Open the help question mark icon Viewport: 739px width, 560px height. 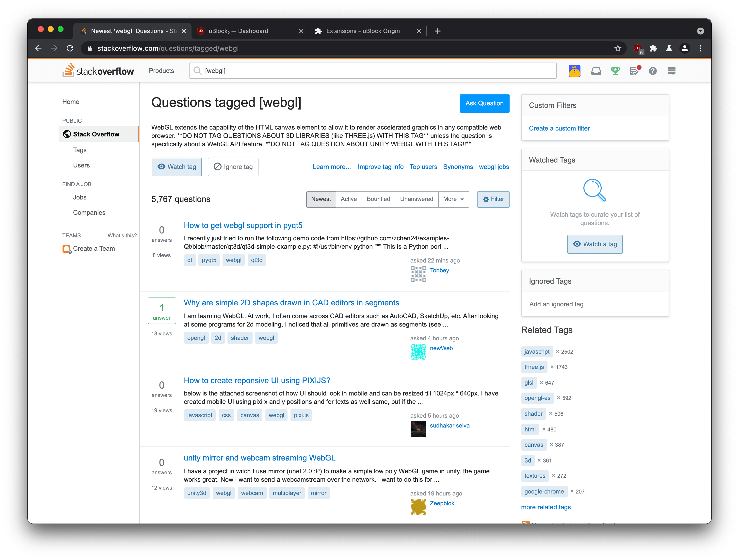click(x=652, y=71)
